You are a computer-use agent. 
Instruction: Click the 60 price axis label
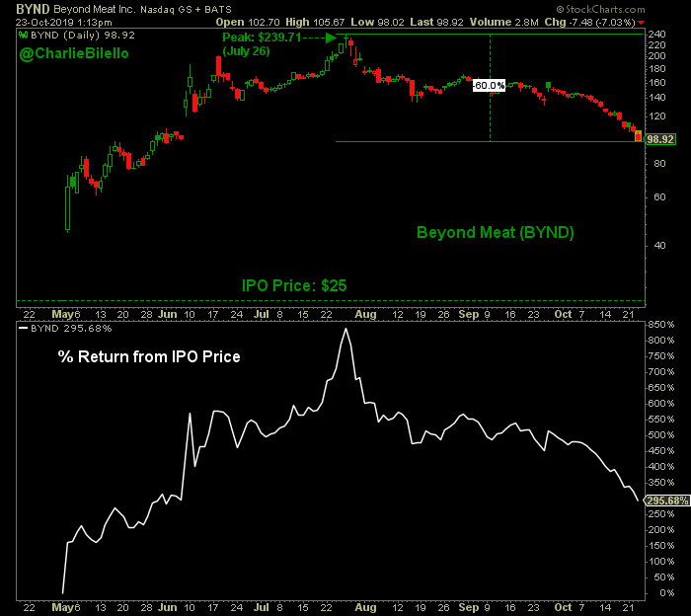(x=659, y=197)
